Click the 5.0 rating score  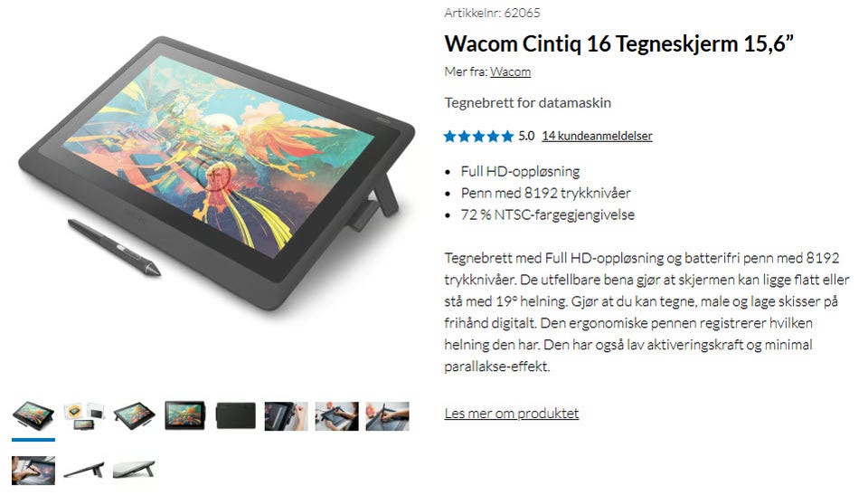pos(526,136)
